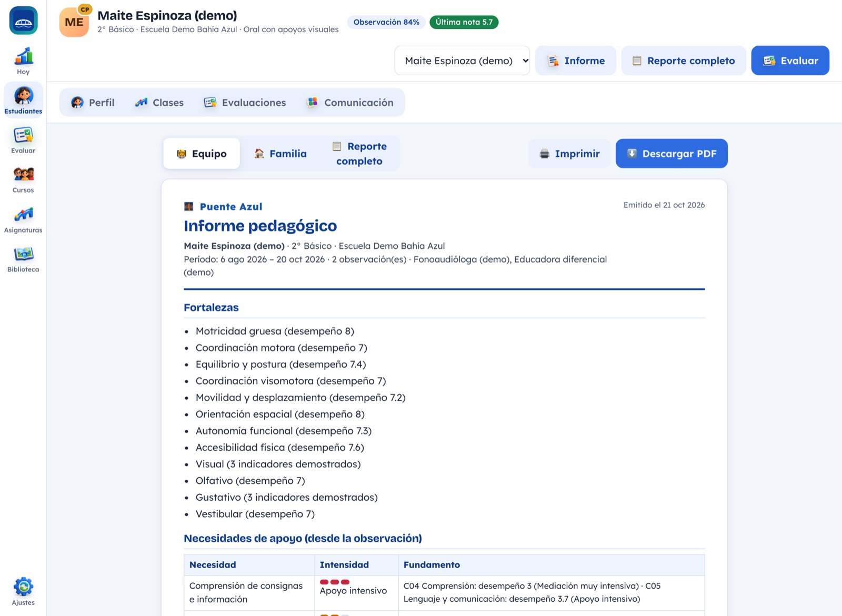
Task: Click the blue Evaluar button
Action: tap(790, 60)
